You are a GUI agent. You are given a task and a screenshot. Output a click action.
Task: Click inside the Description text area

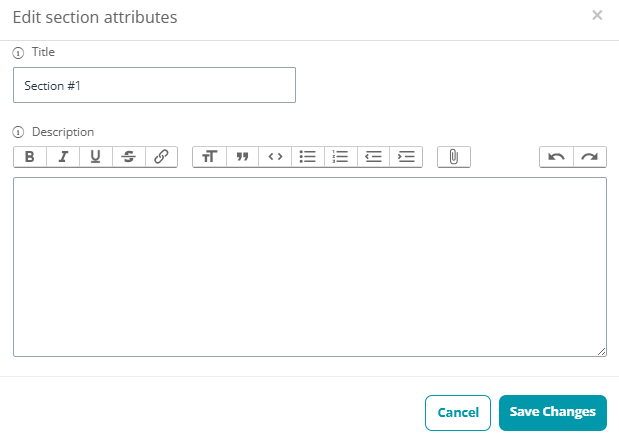310,267
